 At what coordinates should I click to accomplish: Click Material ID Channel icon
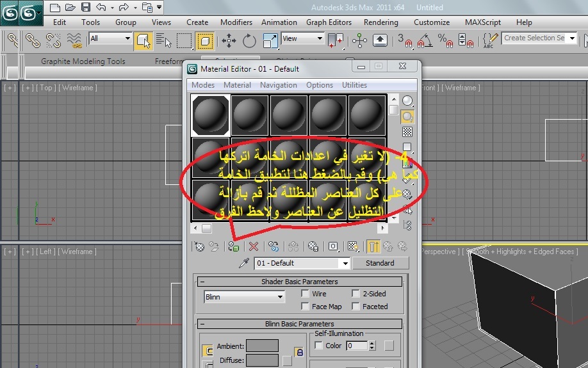pos(333,246)
